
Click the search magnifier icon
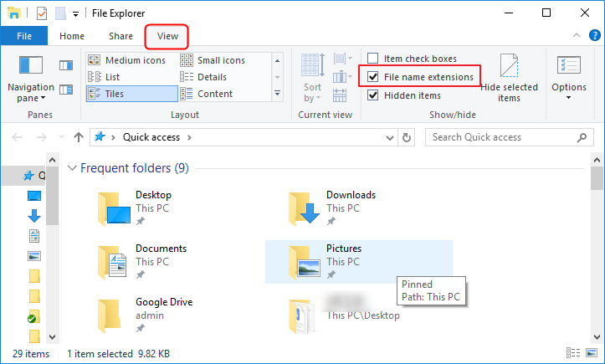(x=582, y=137)
